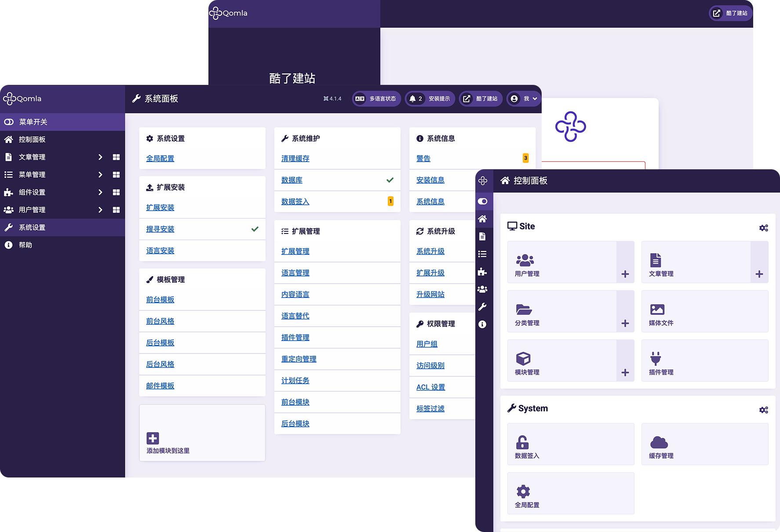Toggle the collapsed sidebar menu switch icon
Viewport: 780px width, 532px height.
tap(482, 201)
